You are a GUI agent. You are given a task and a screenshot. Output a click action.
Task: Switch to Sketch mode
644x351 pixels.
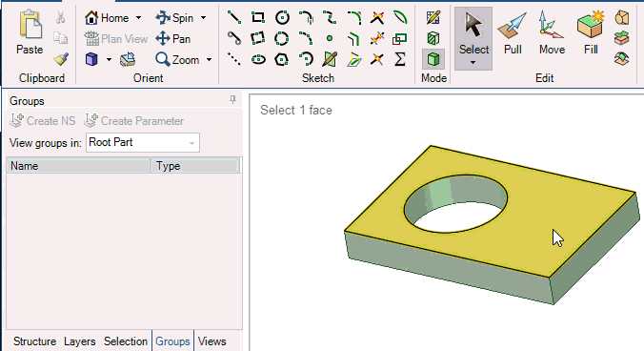pos(433,18)
